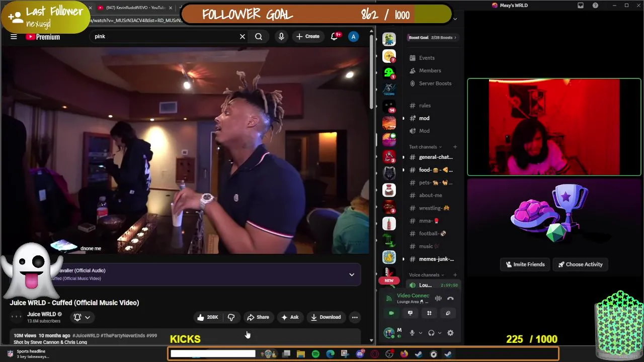
Task: Deafen with the headphones icon
Action: 431,333
